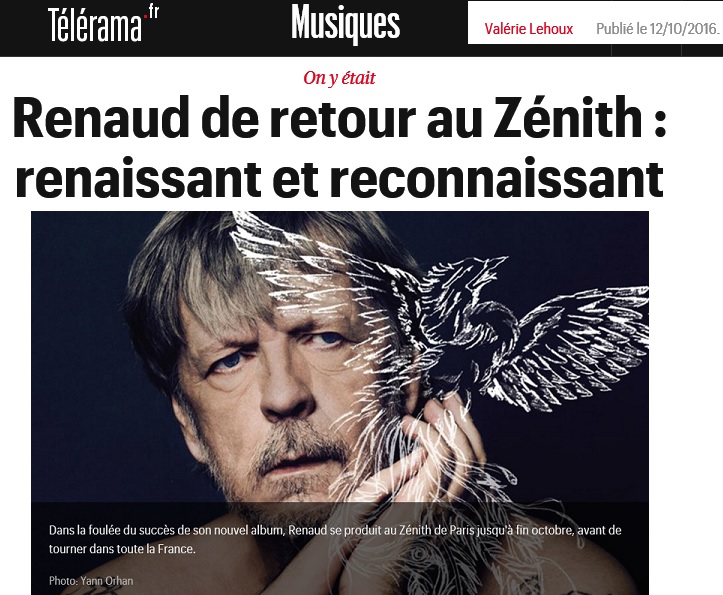Click the Télérama.fr logo
This screenshot has height=595, width=723.
click(103, 24)
